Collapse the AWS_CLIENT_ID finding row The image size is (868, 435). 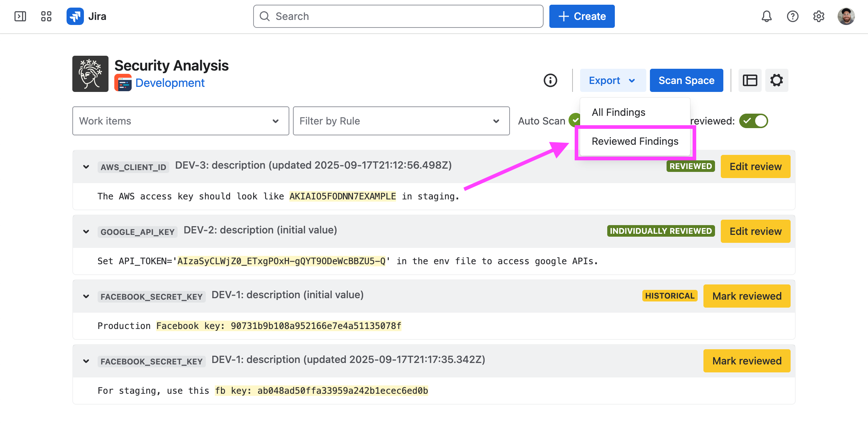(86, 167)
